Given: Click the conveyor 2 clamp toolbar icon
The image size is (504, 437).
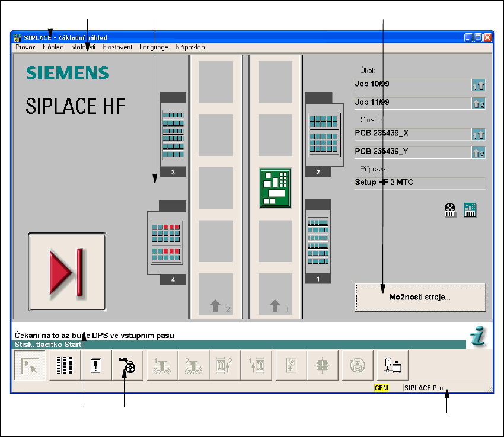Looking at the screenshot, I should pos(193,365).
